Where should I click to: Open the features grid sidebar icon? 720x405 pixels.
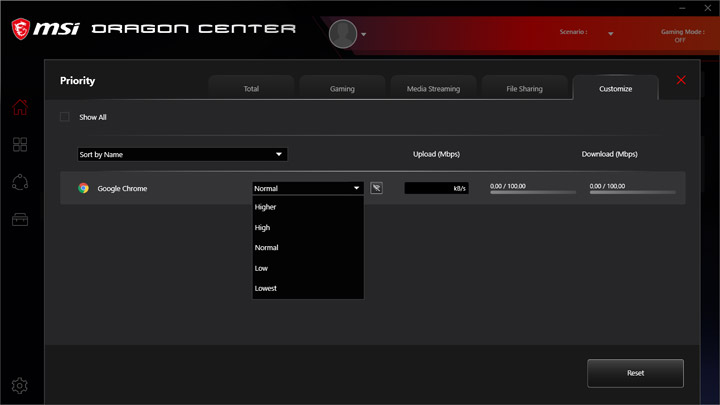point(20,145)
